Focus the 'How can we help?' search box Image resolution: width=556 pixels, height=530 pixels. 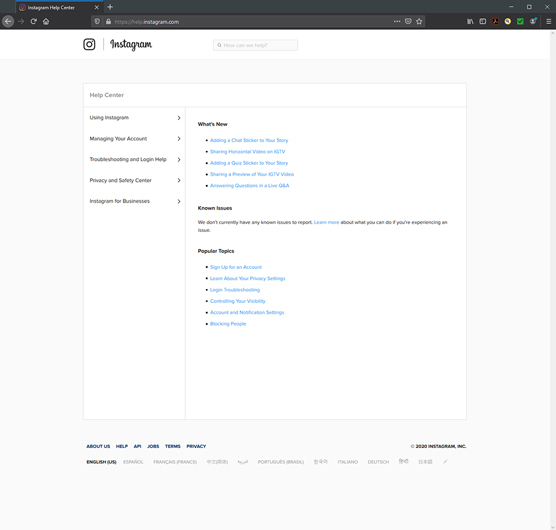point(255,45)
